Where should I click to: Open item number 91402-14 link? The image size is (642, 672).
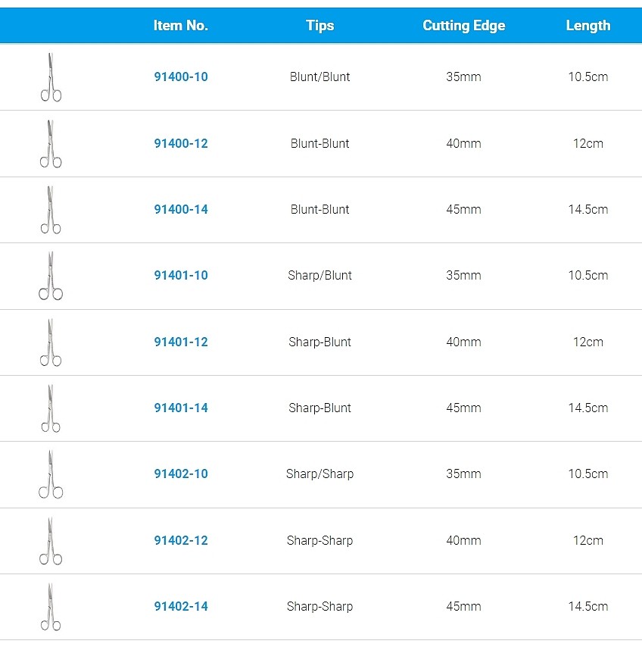point(181,606)
